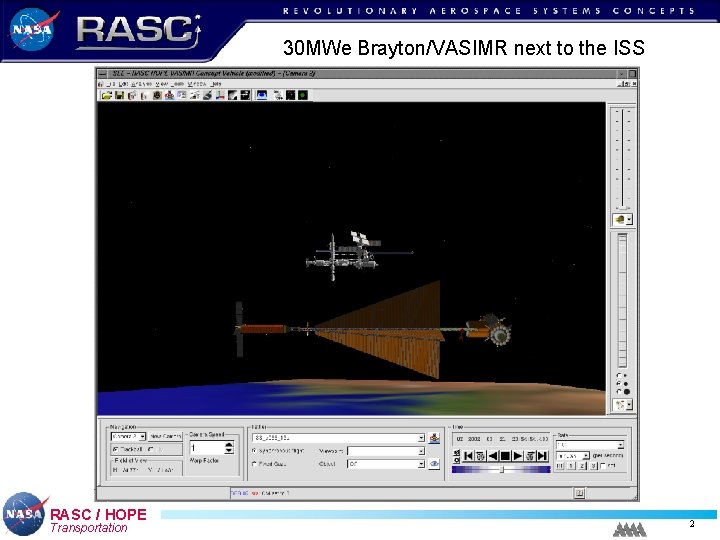Open the Object dropdown list
This screenshot has width=720, height=540.
tap(421, 464)
